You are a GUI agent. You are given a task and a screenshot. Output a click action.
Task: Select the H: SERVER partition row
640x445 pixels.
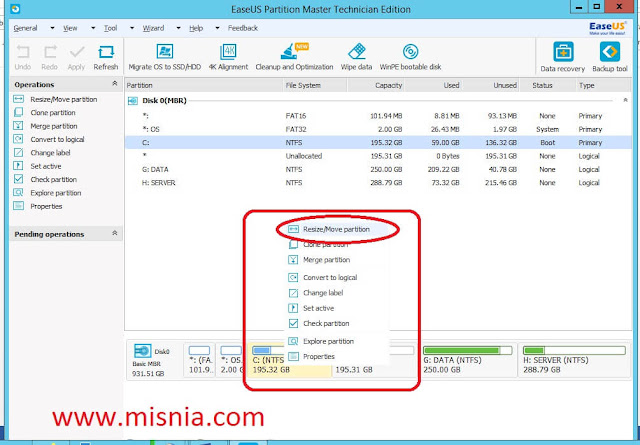tap(378, 183)
